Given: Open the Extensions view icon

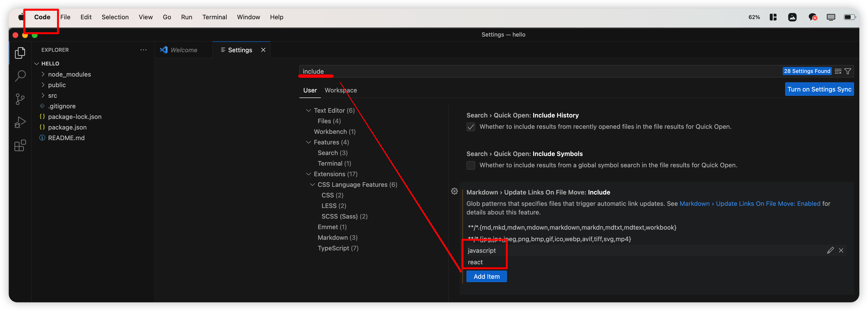Looking at the screenshot, I should [20, 146].
